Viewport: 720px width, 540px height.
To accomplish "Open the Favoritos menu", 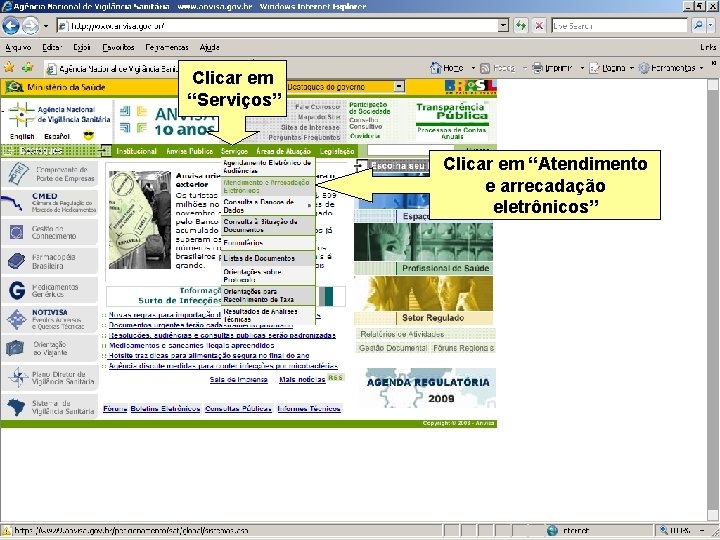I will pos(118,47).
